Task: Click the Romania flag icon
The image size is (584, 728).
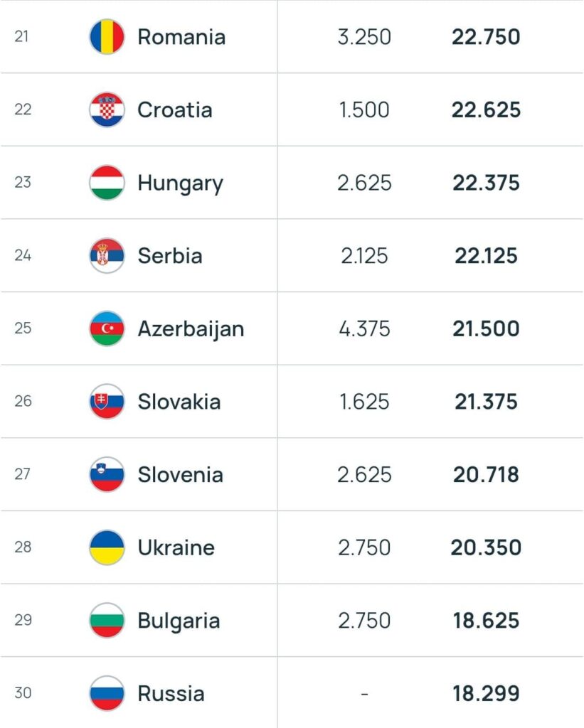Action: (107, 37)
